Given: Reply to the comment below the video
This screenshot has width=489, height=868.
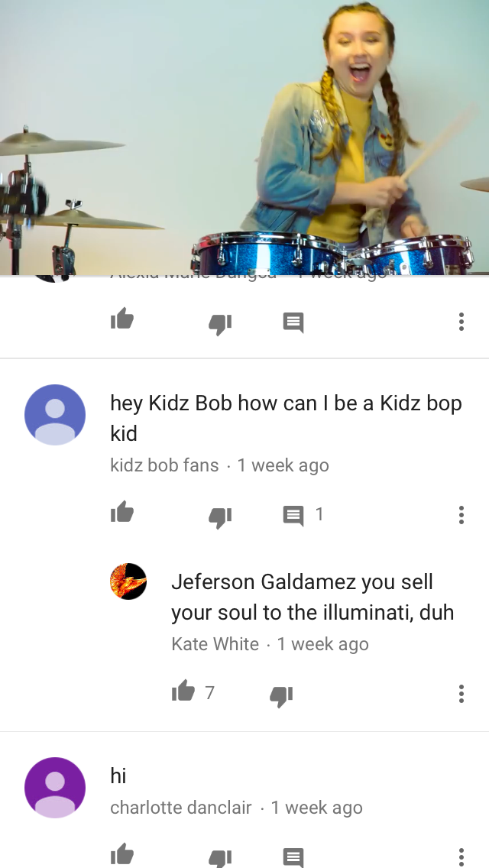Looking at the screenshot, I should tap(293, 322).
